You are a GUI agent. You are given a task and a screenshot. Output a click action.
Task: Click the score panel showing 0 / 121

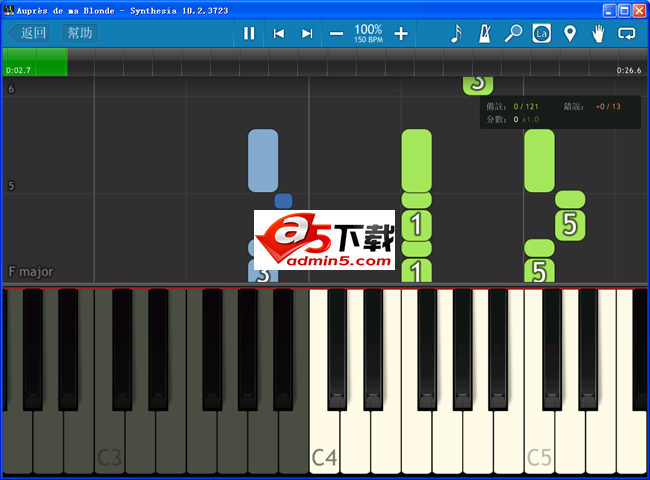[x=560, y=112]
